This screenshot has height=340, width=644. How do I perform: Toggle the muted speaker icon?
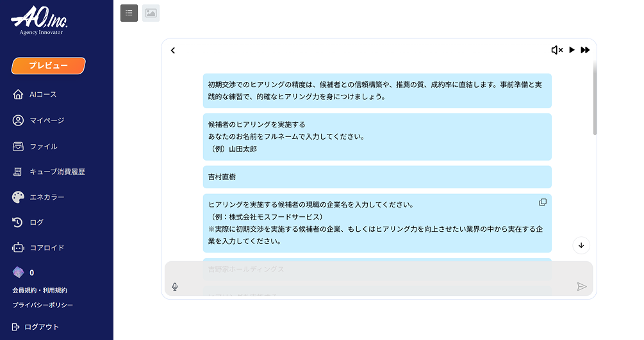pos(557,50)
